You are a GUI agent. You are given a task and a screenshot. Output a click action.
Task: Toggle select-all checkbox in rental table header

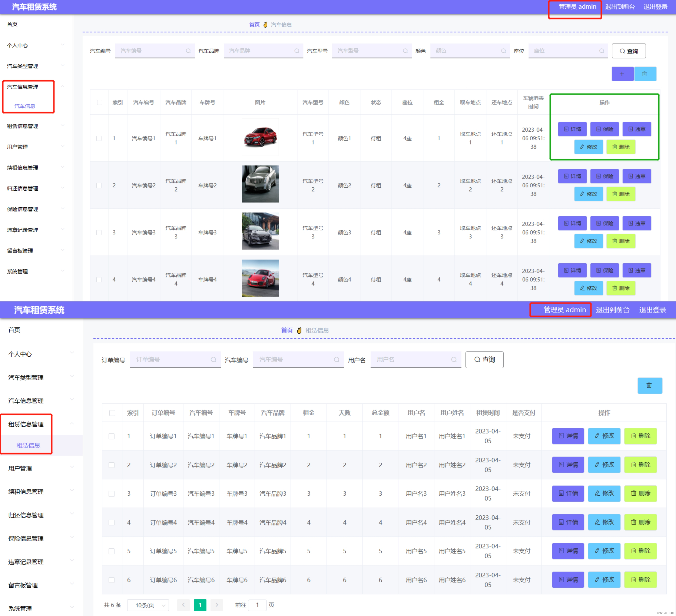112,413
